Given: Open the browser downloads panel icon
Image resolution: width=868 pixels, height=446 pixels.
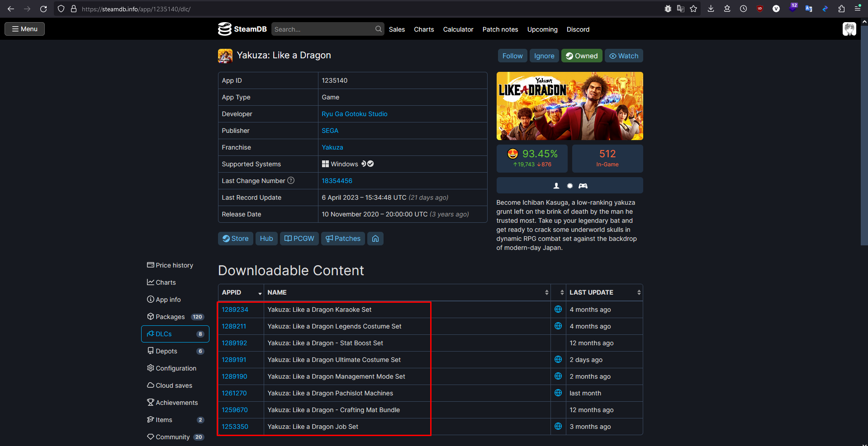Looking at the screenshot, I should [711, 9].
